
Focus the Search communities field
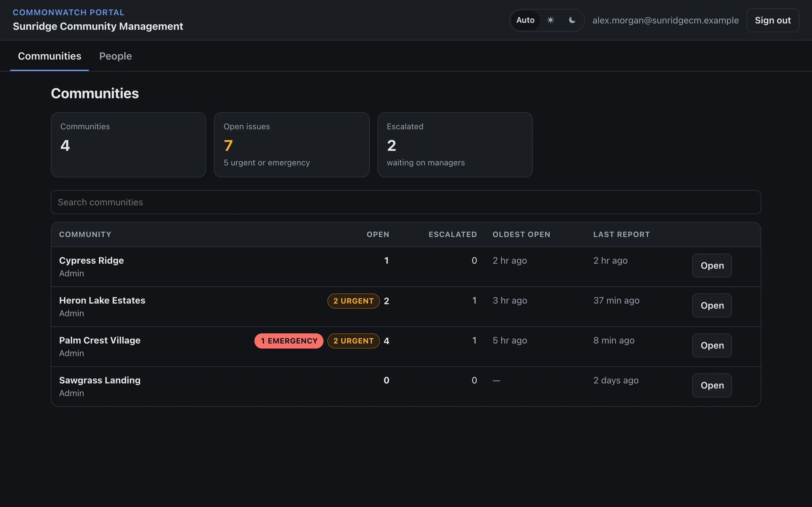[x=406, y=202]
